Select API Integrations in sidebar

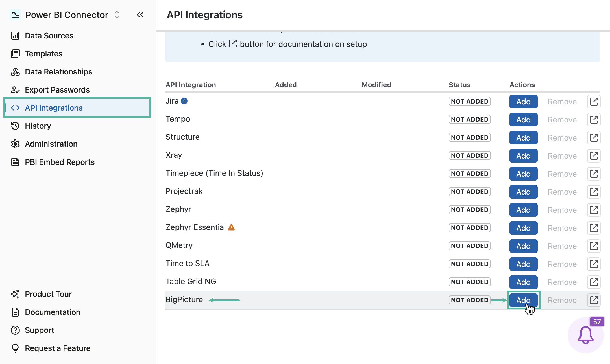77,108
